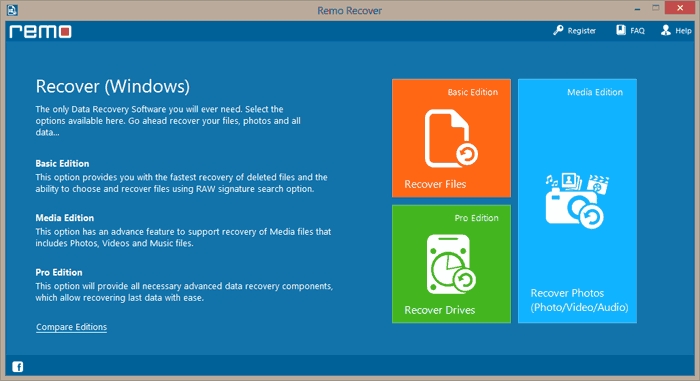This screenshot has width=700, height=381.
Task: Click the Pro Edition label on green tile
Action: (x=476, y=218)
